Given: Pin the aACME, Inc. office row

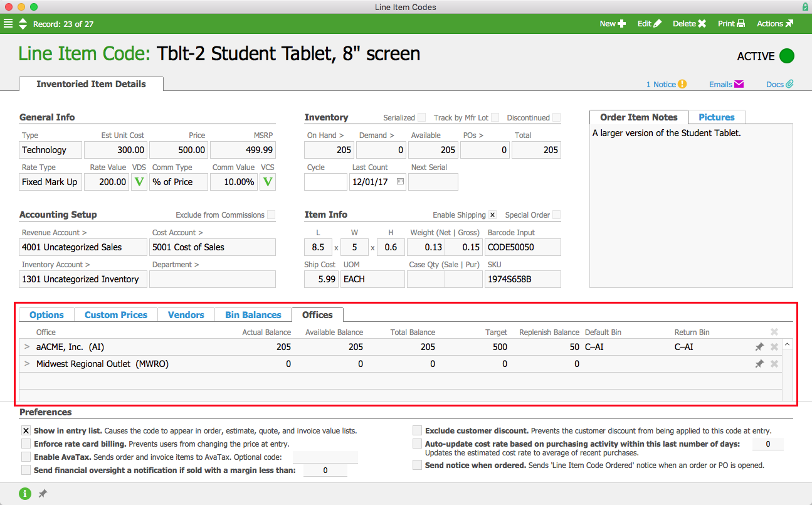Looking at the screenshot, I should 759,347.
